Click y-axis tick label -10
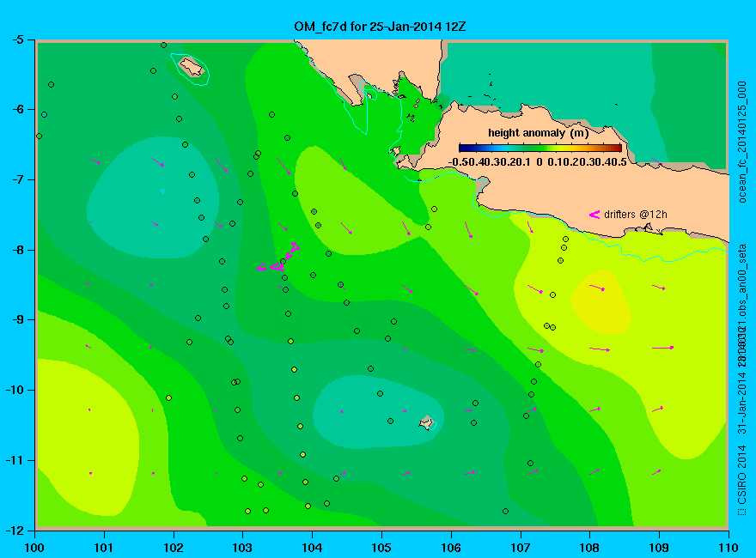Image resolution: width=756 pixels, height=558 pixels. click(x=14, y=390)
